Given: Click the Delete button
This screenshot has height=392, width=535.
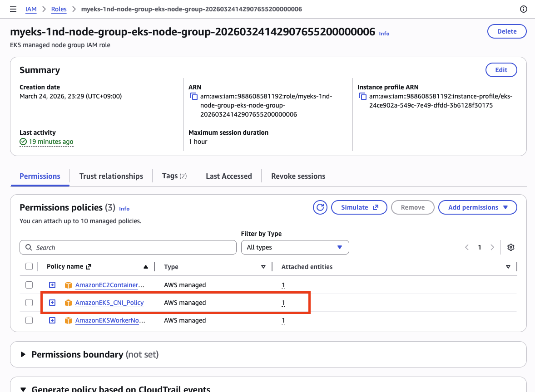Looking at the screenshot, I should click(x=506, y=31).
